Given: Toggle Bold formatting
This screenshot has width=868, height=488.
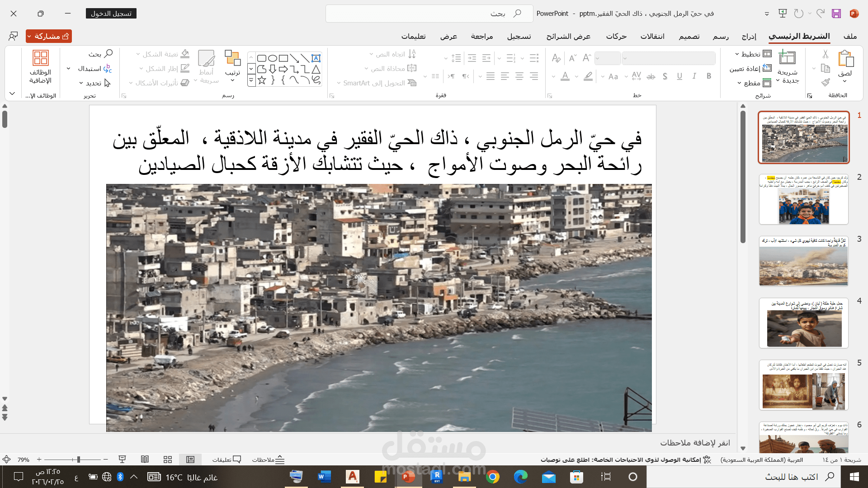Looking at the screenshot, I should [708, 76].
